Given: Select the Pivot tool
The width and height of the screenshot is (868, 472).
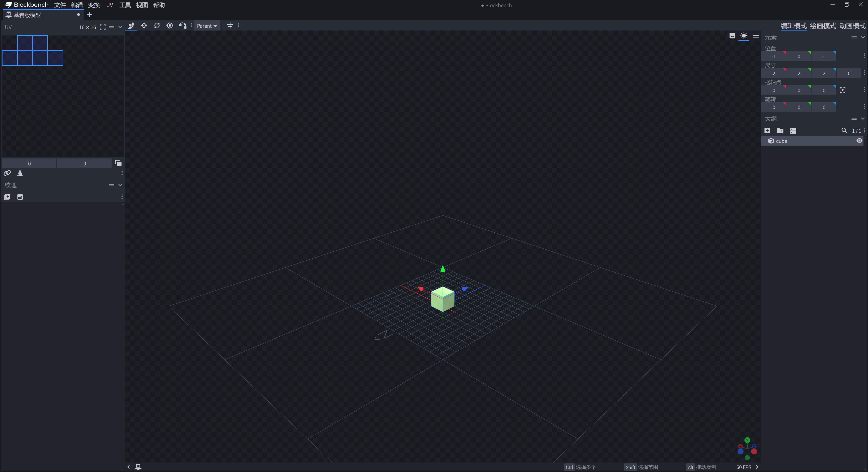Looking at the screenshot, I should click(170, 26).
